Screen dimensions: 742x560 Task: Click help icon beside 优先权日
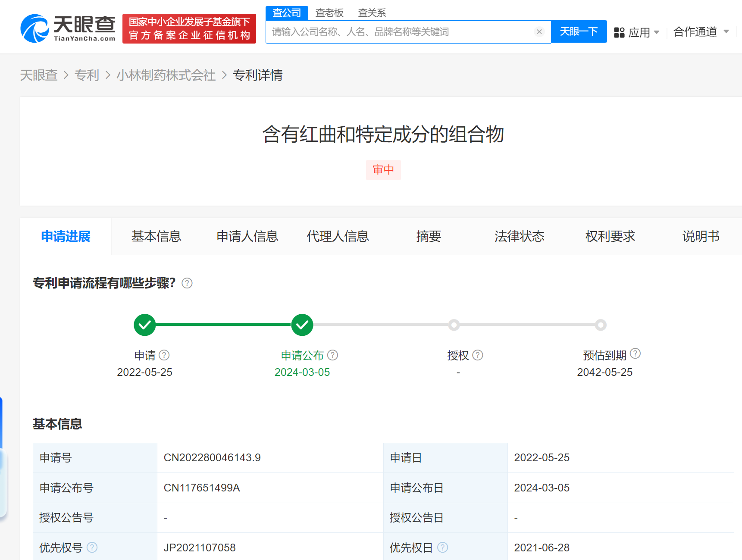pyautogui.click(x=442, y=547)
